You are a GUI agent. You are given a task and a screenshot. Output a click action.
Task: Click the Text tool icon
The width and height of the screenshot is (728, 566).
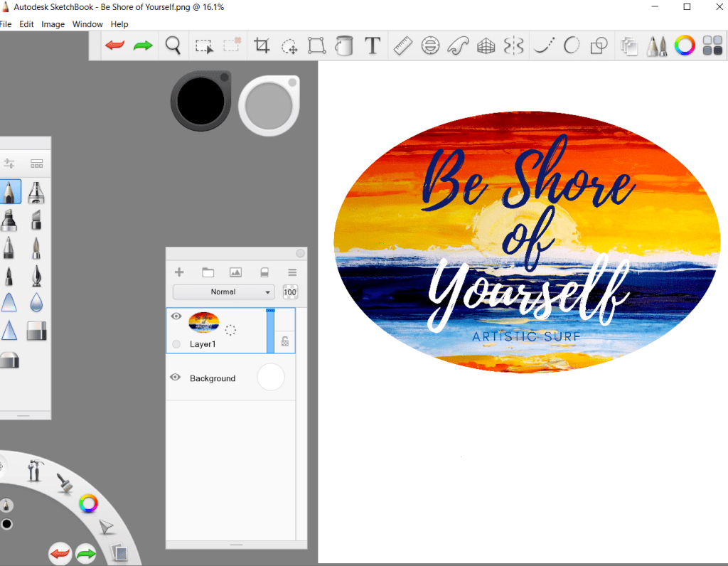[373, 46]
